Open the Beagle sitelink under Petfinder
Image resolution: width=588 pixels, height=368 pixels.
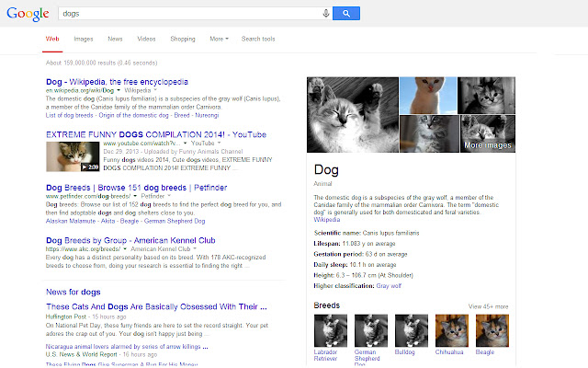[130, 221]
